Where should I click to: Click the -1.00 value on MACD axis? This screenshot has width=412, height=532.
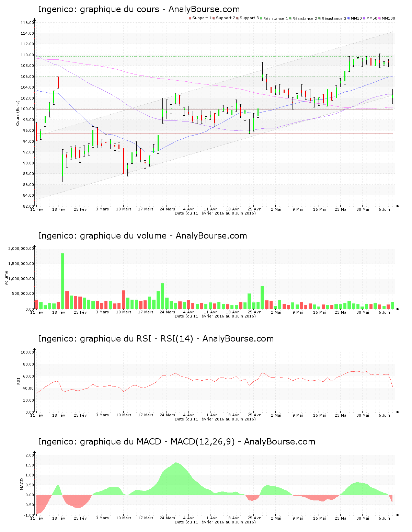[x=29, y=515]
